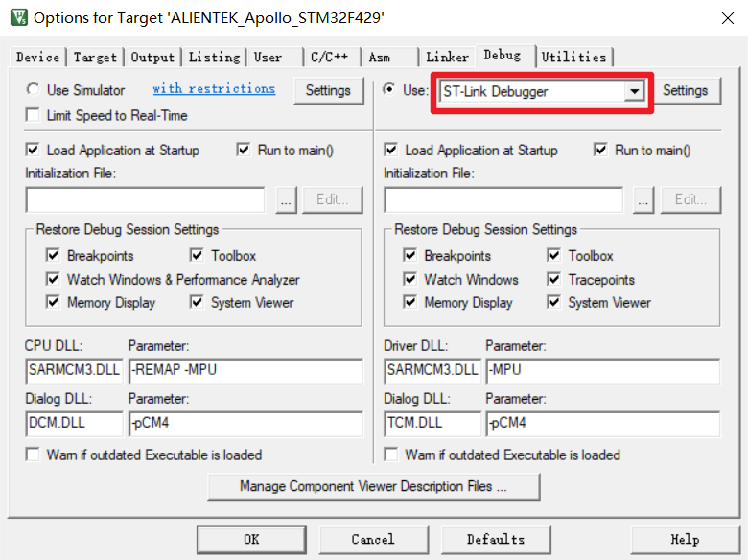Viewport: 748px width, 560px height.
Task: Open the Output tab
Action: point(152,58)
